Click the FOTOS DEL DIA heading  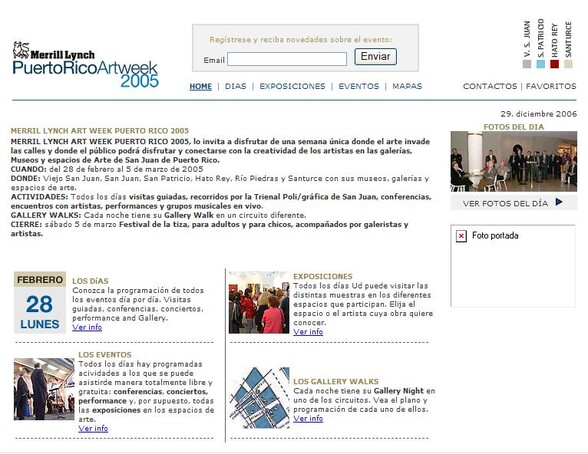(513, 127)
